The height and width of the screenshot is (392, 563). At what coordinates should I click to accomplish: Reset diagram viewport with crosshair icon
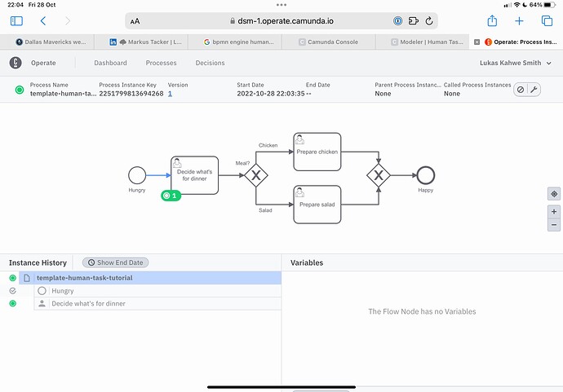554,193
